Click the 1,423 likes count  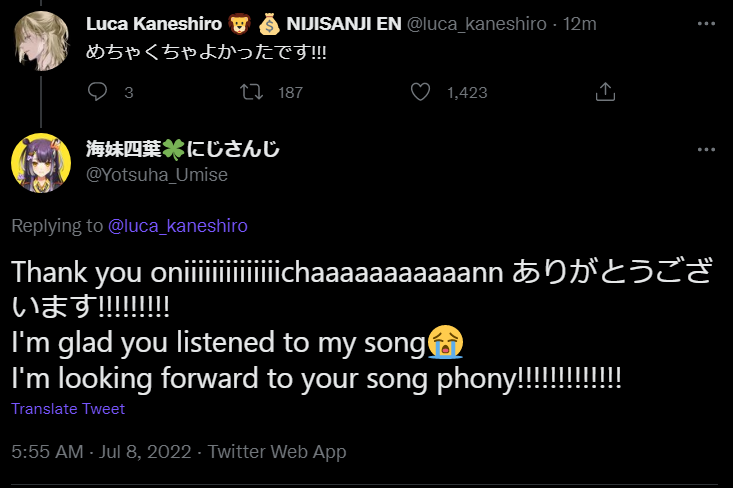(x=467, y=92)
